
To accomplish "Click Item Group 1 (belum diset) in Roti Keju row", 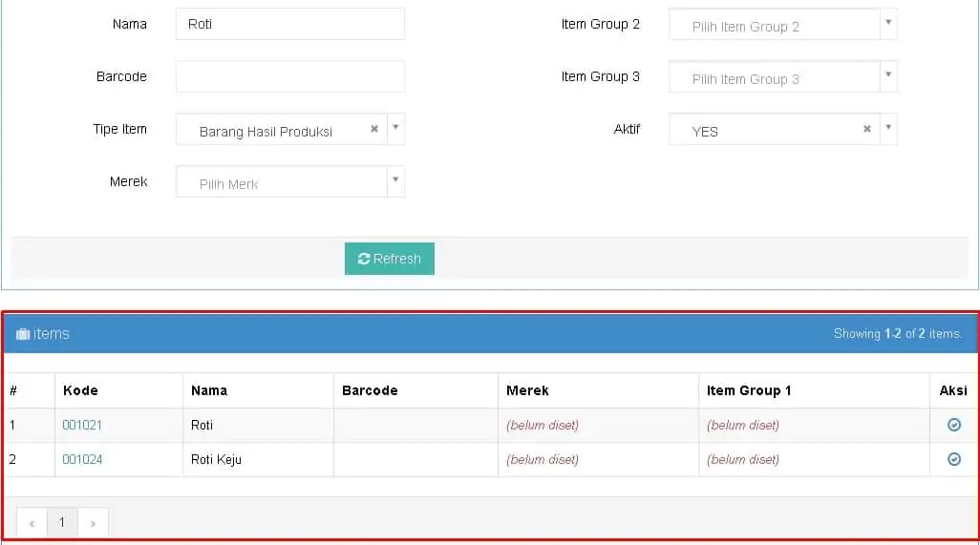I will click(x=743, y=459).
